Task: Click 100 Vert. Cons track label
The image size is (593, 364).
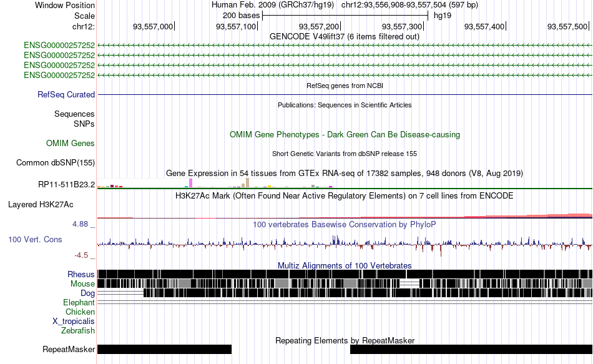Action: pos(35,240)
